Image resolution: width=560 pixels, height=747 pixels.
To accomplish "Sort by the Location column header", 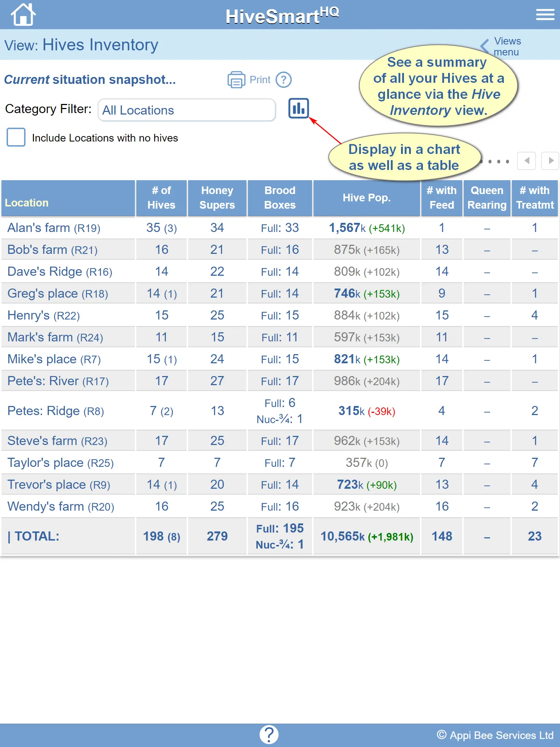I will coord(68,198).
